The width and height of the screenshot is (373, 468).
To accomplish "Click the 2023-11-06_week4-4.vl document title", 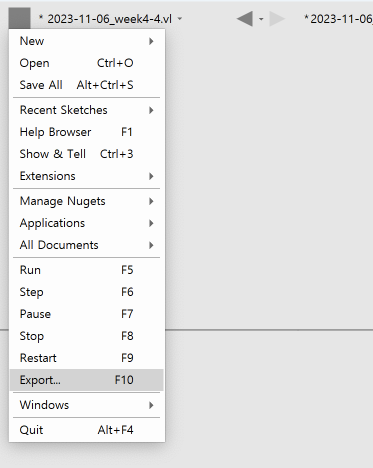I will coord(106,19).
